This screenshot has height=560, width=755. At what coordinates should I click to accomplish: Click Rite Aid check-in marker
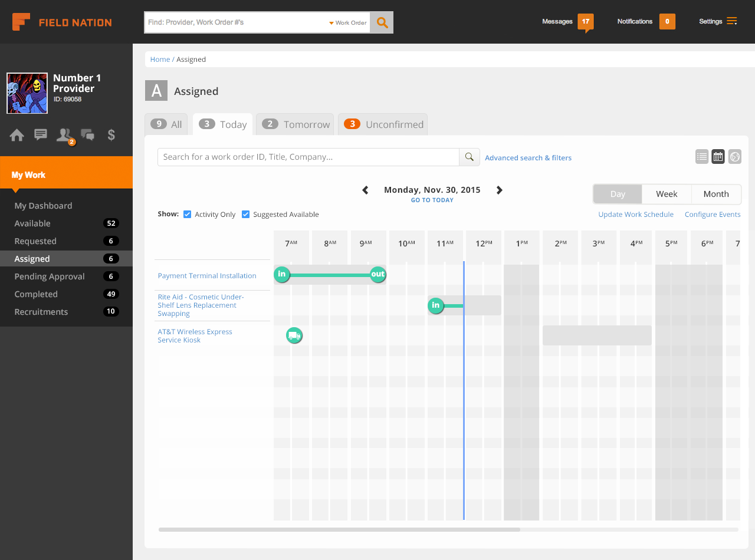click(x=436, y=305)
